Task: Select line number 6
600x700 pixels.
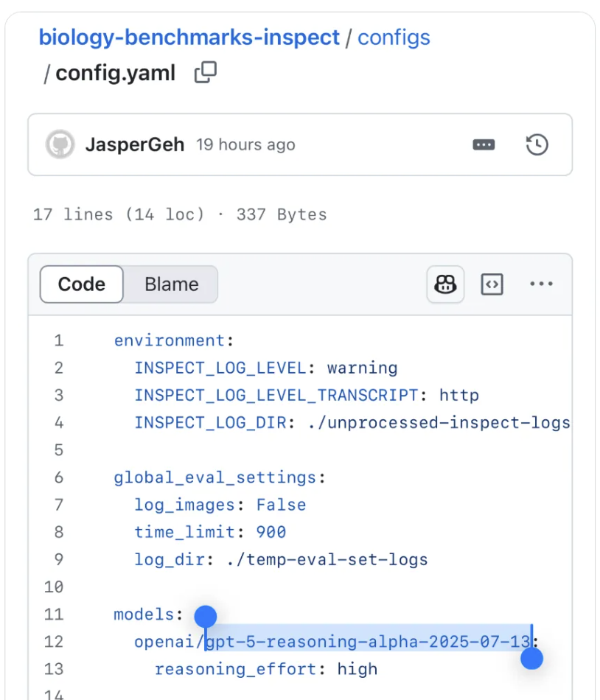Action: point(59,477)
